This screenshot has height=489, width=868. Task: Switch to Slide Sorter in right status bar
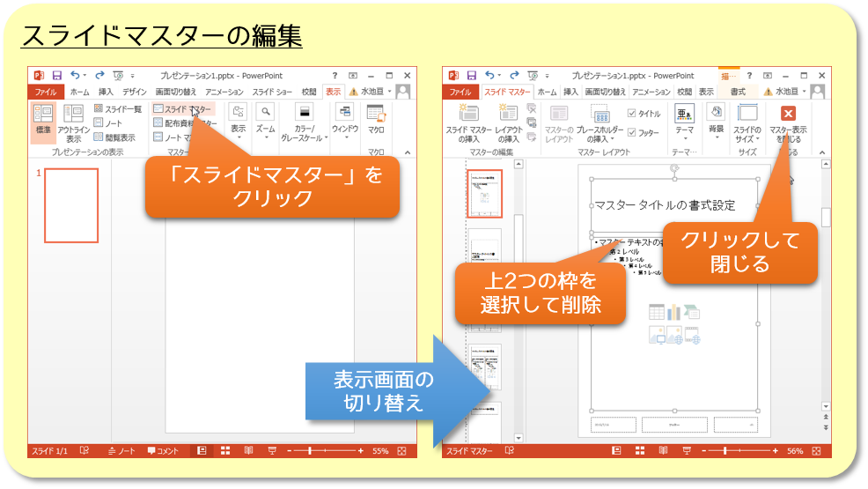point(640,451)
